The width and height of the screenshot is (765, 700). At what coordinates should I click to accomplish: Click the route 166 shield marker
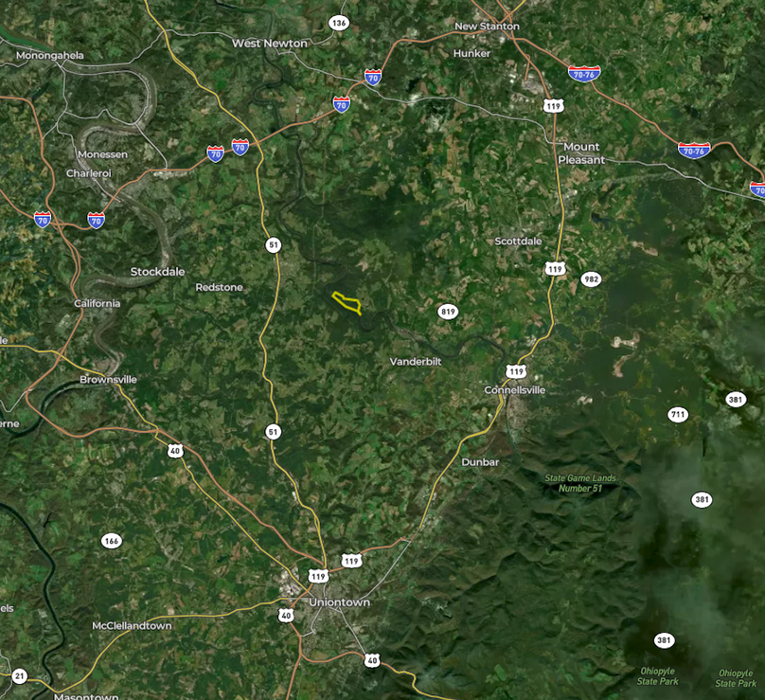point(111,541)
